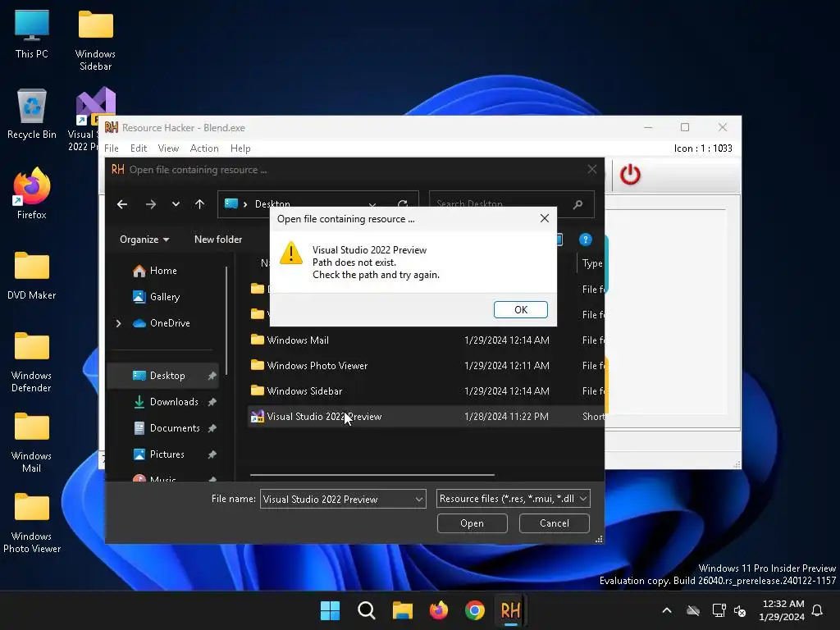Screen dimensions: 840x630
Task: Select the Windows Photo Viewer folder row
Action: (427, 365)
